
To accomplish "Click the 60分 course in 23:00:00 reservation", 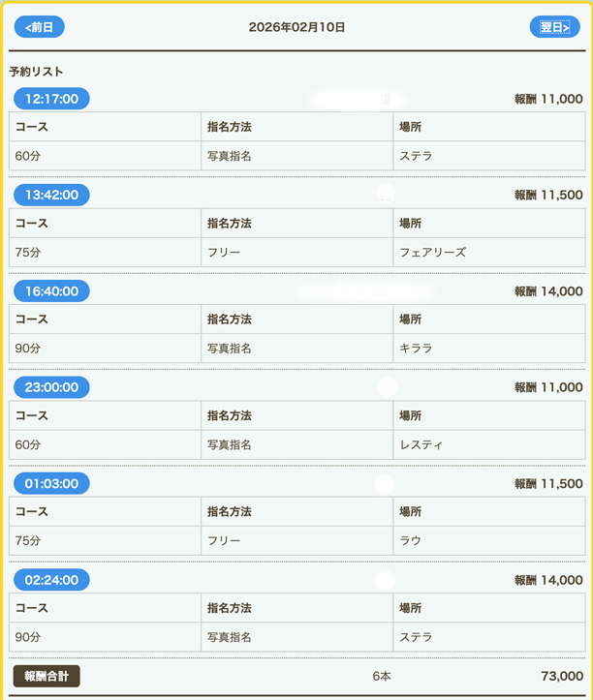I will 28,444.
